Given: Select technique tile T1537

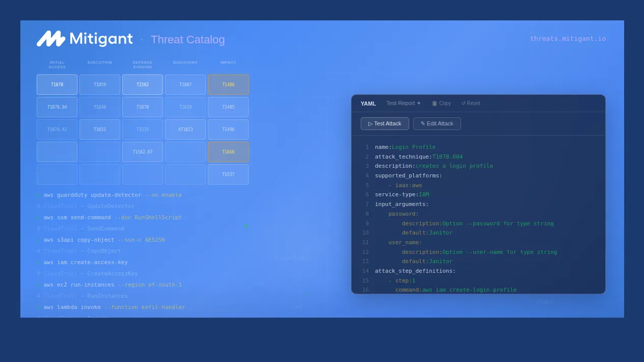Looking at the screenshot, I should [228, 174].
